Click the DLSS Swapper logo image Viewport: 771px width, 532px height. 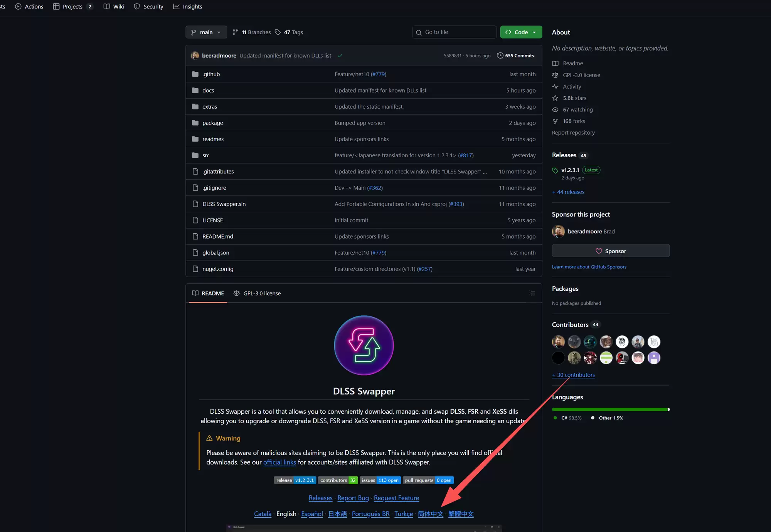click(x=364, y=345)
